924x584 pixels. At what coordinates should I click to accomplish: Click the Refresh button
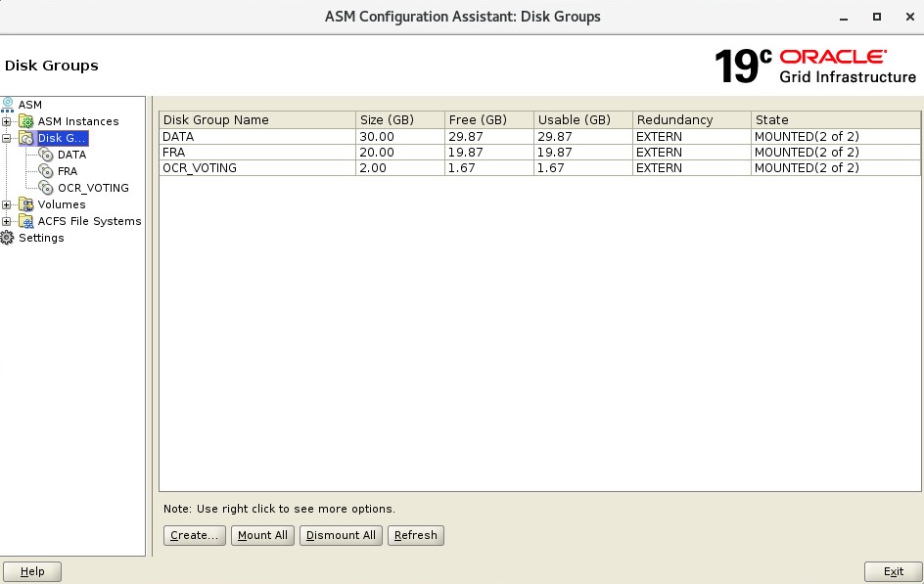415,535
